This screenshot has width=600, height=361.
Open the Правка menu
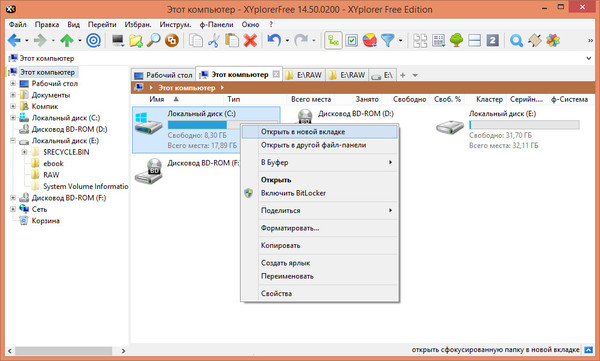47,25
